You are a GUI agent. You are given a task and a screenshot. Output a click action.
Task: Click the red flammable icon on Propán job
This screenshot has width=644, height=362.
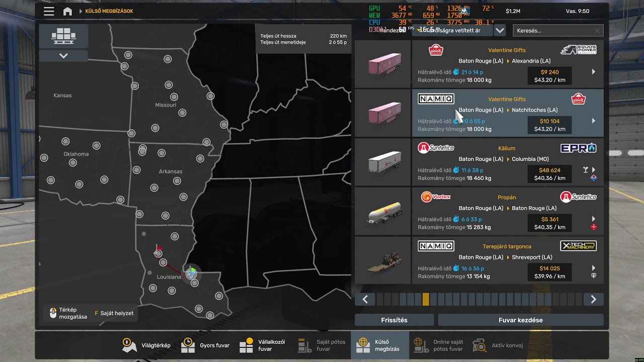coord(594,227)
